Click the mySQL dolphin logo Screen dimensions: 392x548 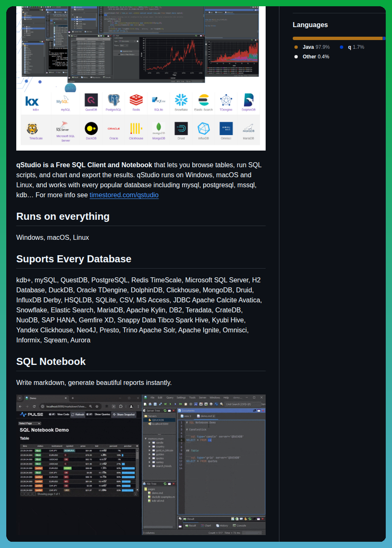point(63,100)
